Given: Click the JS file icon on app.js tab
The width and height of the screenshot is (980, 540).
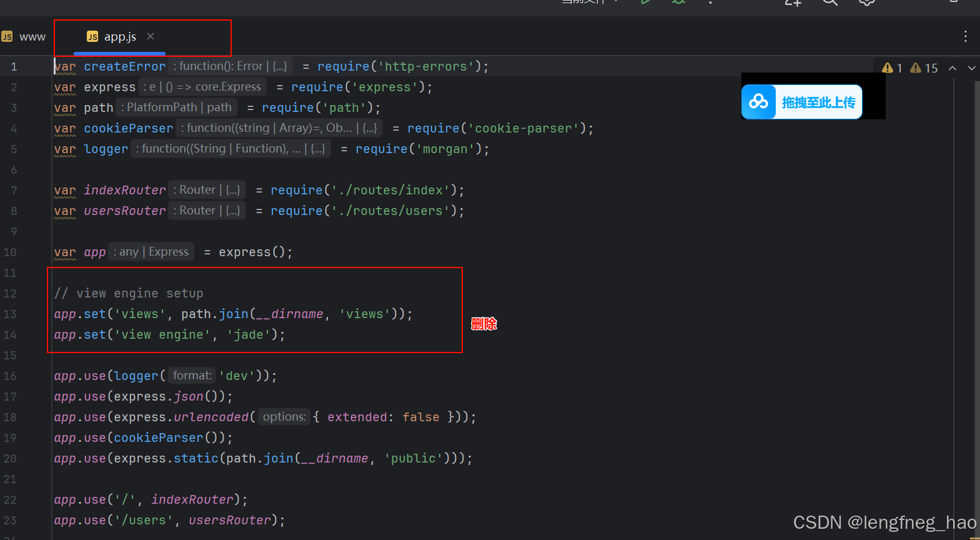Looking at the screenshot, I should (x=92, y=37).
